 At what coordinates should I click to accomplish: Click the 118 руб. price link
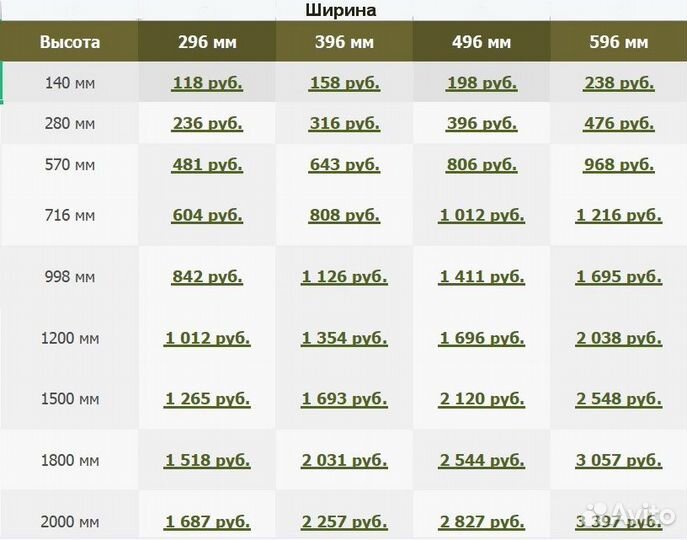[207, 83]
